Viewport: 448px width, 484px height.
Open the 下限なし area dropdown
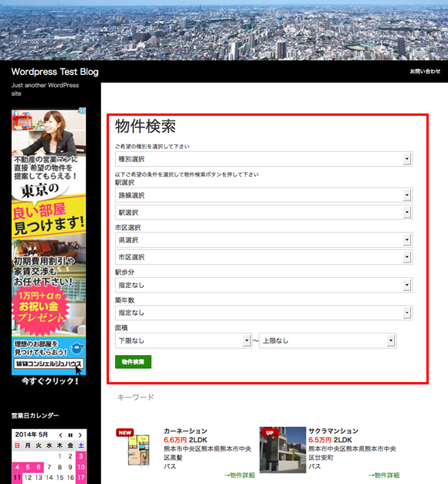[184, 340]
